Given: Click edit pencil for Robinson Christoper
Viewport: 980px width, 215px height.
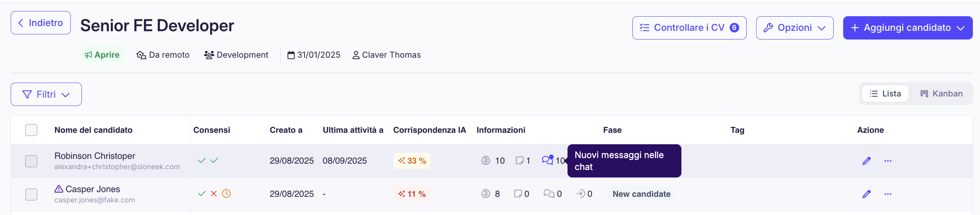Looking at the screenshot, I should (866, 161).
